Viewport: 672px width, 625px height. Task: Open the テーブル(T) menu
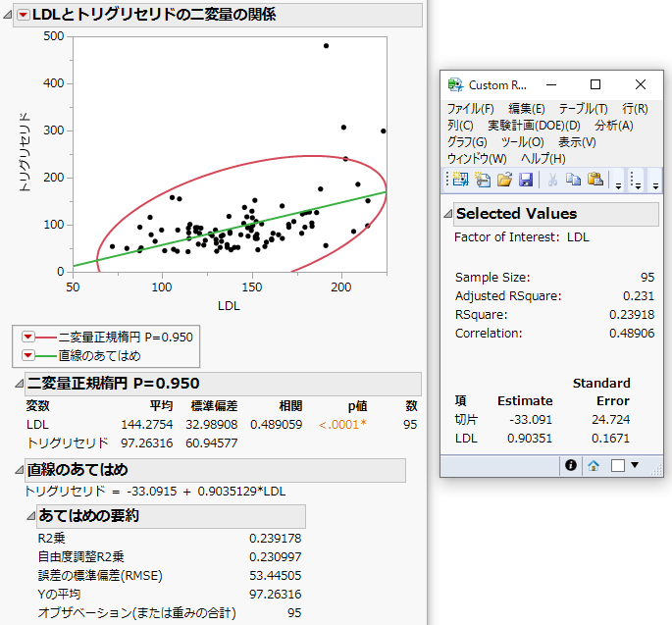(583, 109)
